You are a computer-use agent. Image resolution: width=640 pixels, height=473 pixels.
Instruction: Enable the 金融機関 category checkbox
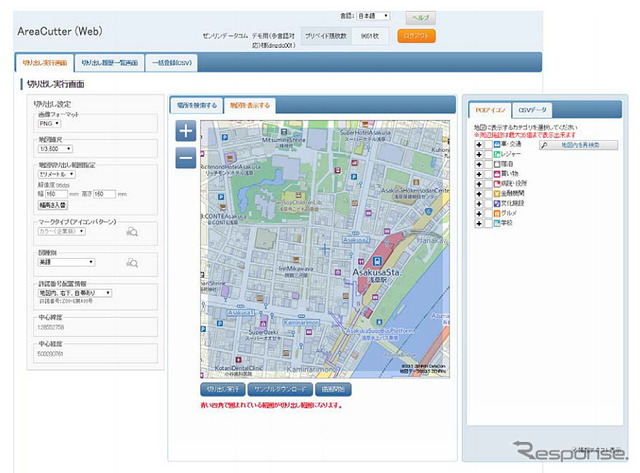(x=488, y=194)
